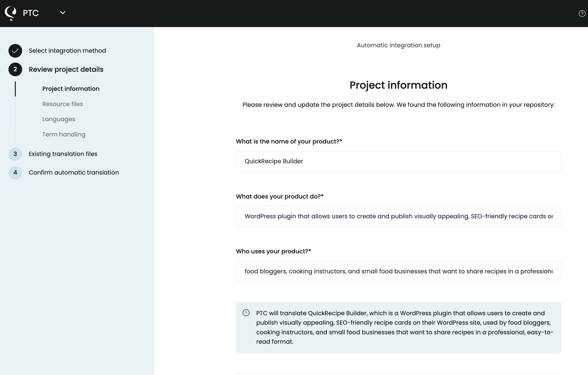Viewport: 588px width, 375px height.
Task: Click the Who uses your product field
Action: (398, 271)
